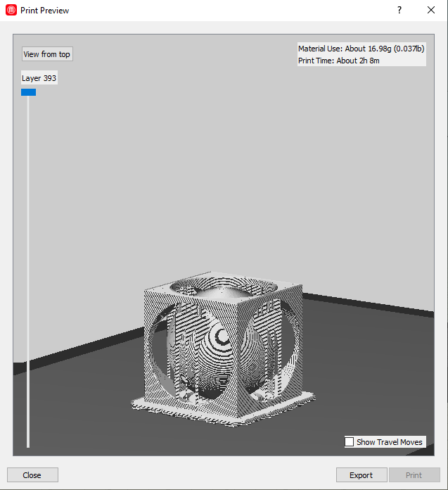Screen dimensions: 448x490
Task: Click the Layer 393 label
Action: pyautogui.click(x=39, y=78)
